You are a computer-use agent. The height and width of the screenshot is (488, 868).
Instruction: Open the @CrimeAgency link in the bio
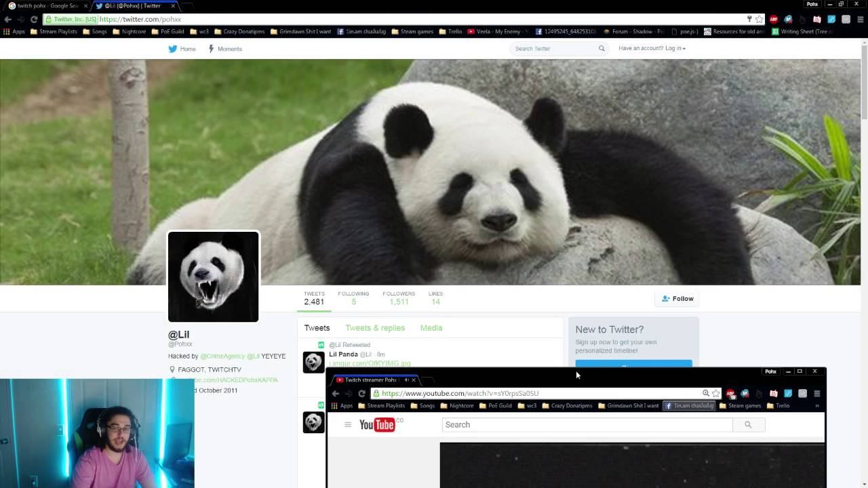coord(222,357)
